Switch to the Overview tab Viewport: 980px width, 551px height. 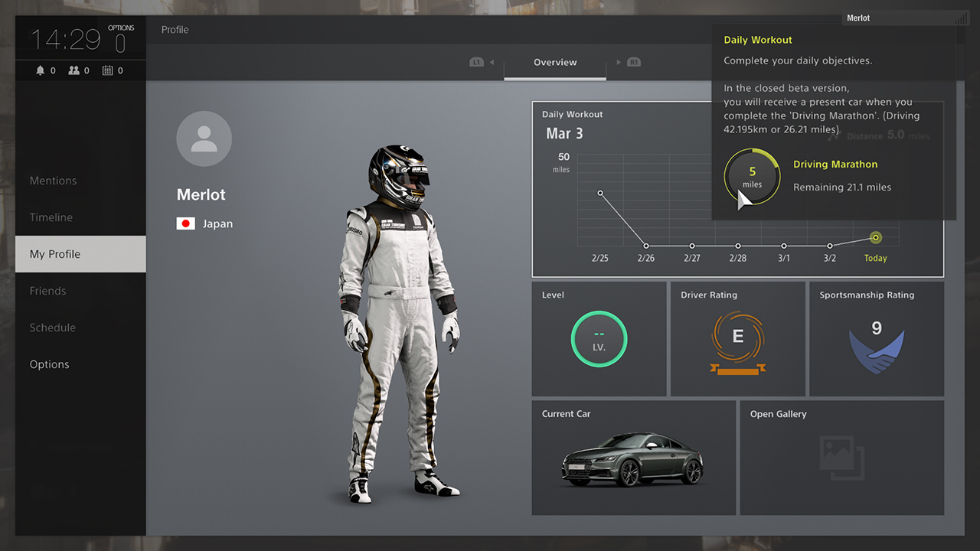[554, 62]
